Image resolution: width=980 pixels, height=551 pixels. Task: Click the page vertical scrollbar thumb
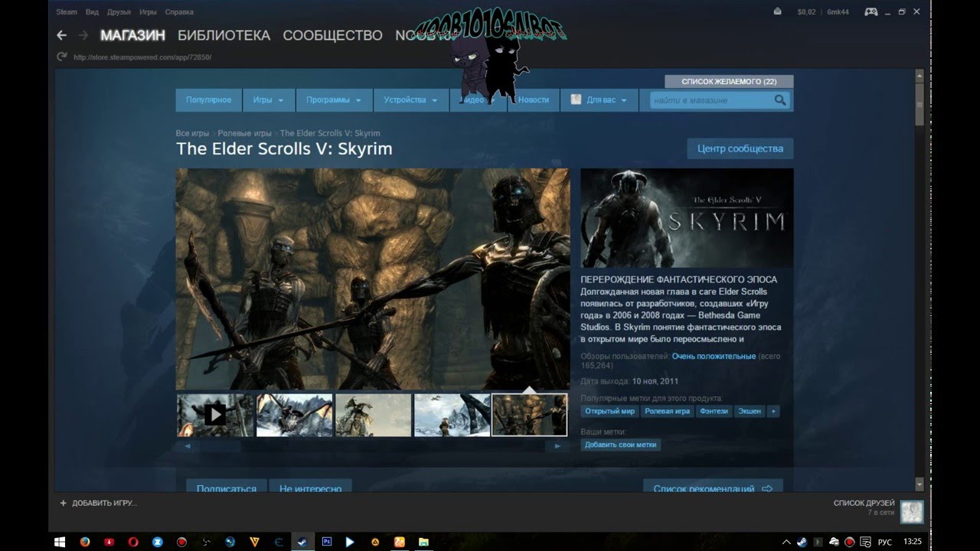point(920,104)
